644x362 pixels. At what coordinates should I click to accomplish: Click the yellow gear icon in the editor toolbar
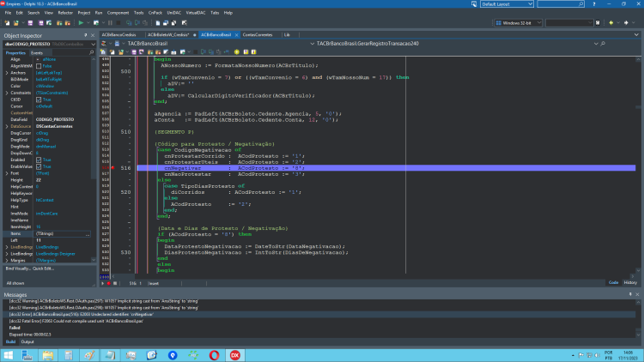pos(237,52)
